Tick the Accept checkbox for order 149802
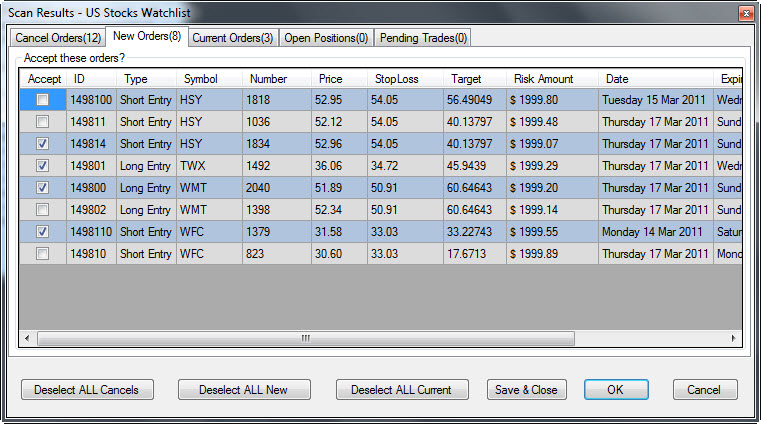The width and height of the screenshot is (761, 424). coord(43,210)
